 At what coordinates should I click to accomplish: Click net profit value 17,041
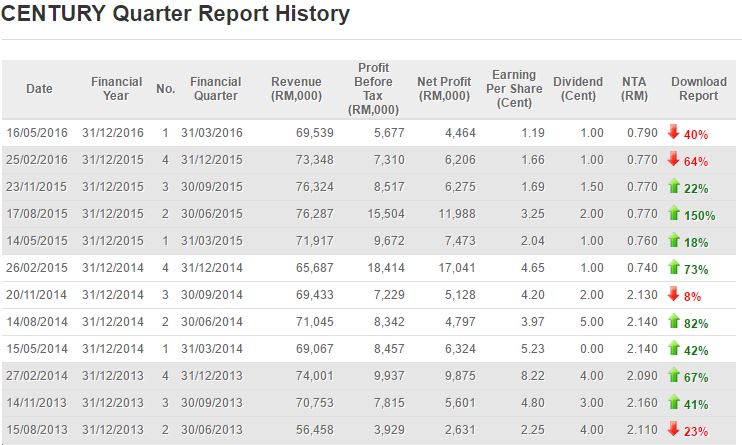(x=457, y=267)
